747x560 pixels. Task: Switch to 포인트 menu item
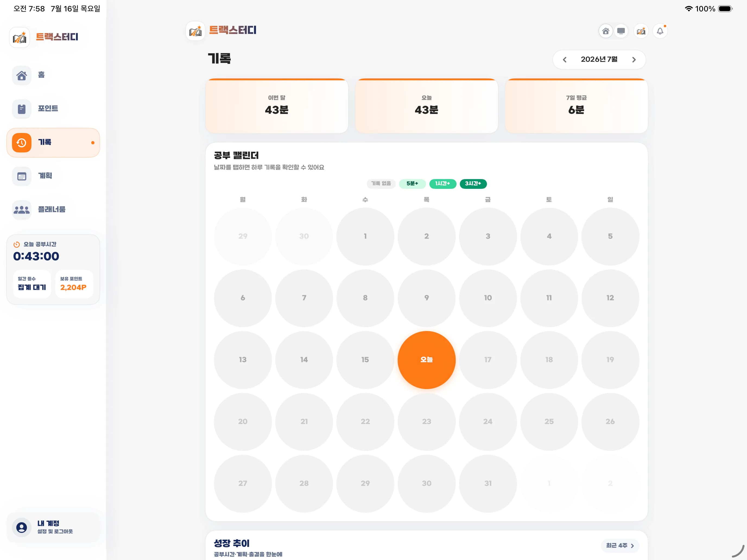coord(53,109)
